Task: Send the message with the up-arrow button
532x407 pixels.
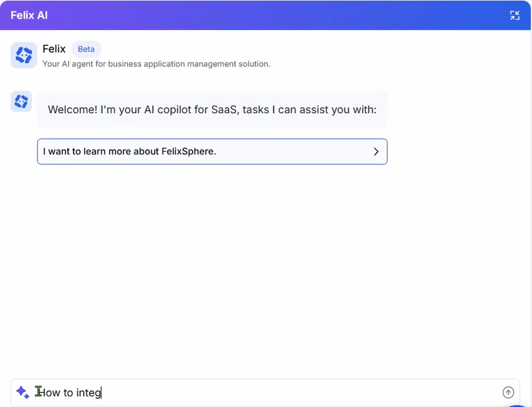Action: 508,392
